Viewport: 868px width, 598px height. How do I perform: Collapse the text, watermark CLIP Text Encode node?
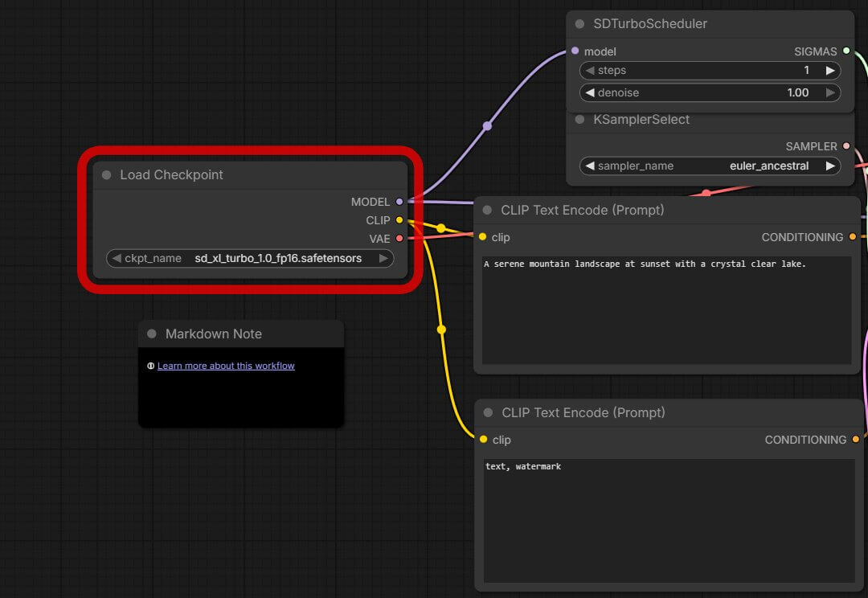488,412
